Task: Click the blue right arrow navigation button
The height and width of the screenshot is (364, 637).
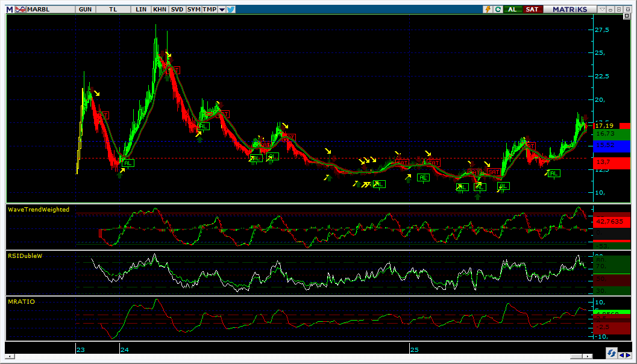Action: [x=627, y=354]
